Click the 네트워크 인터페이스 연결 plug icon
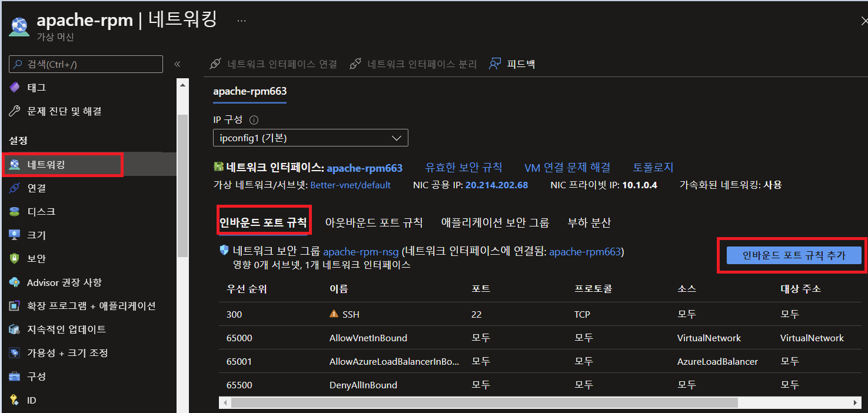This screenshot has height=413, width=868. 216,64
